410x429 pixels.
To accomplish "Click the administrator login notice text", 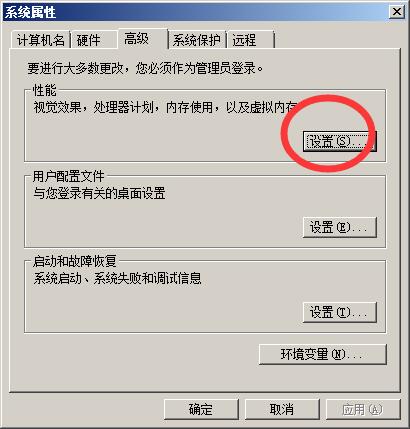I will pos(145,68).
